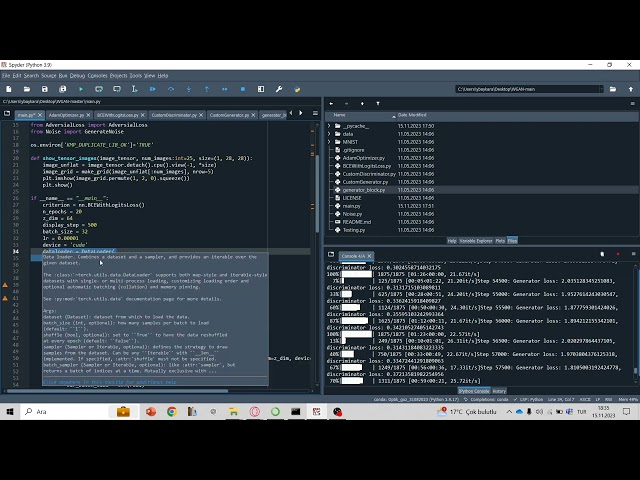Continue execution until the next breakpoint
Image resolution: width=640 pixels, height=480 pixels.
pyautogui.click(x=224, y=89)
